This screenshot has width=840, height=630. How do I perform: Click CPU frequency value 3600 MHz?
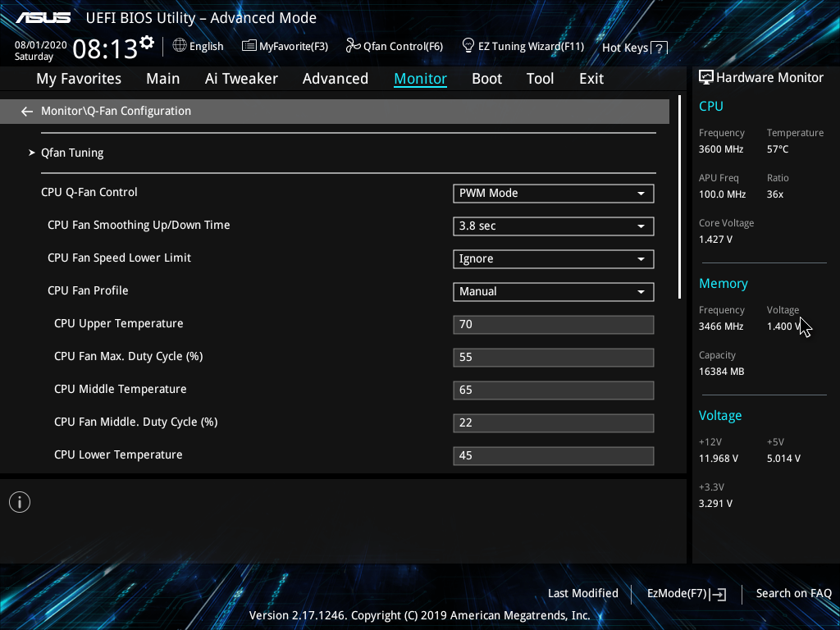pos(720,149)
